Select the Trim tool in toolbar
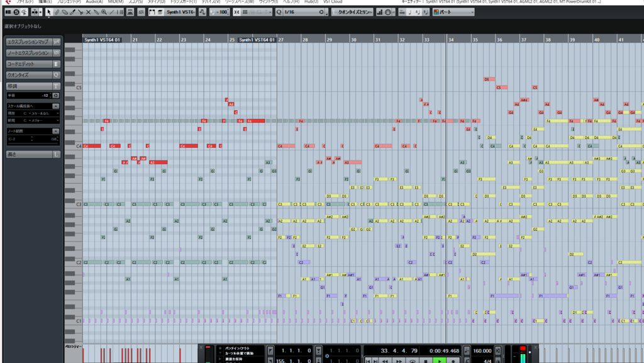This screenshot has width=644, height=363. click(73, 13)
